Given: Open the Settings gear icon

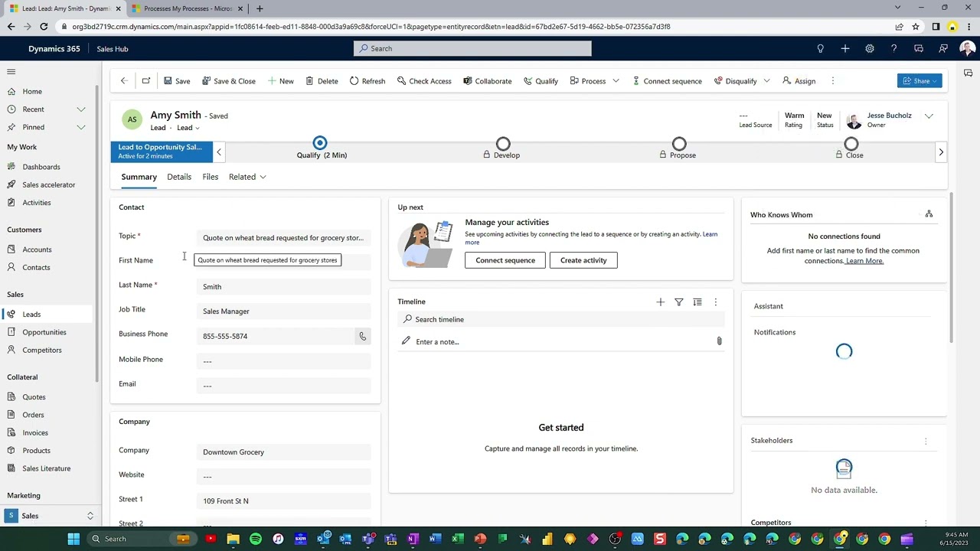Looking at the screenshot, I should pos(869,48).
